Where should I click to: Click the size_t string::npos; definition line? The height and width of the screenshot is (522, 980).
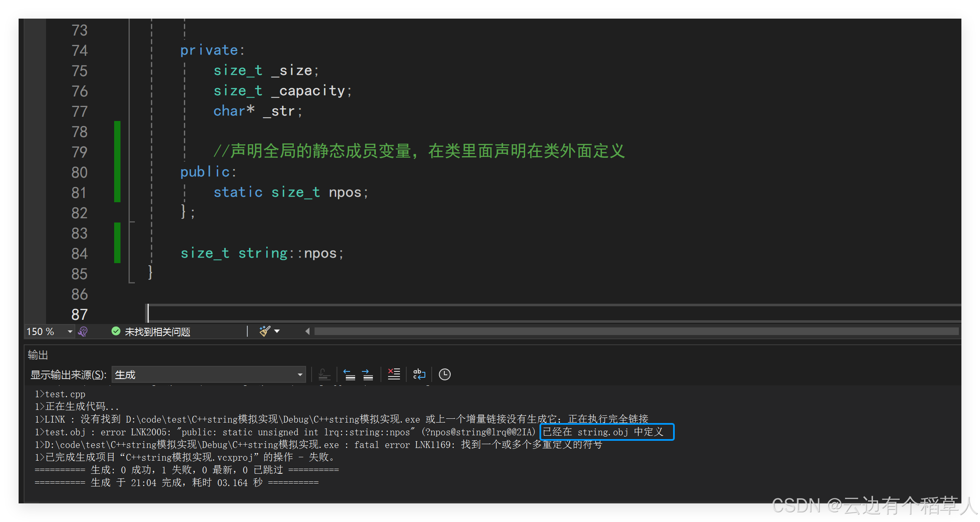pos(262,253)
